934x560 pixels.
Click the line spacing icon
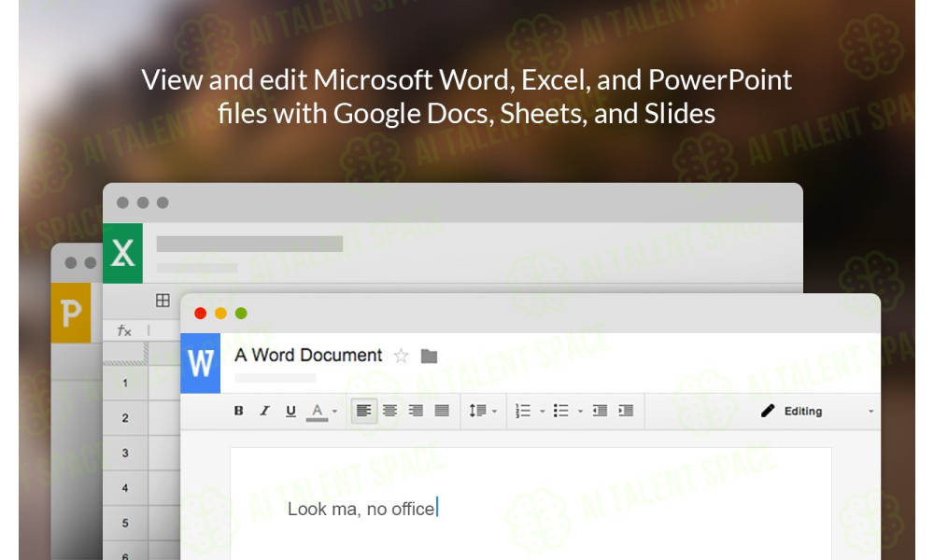(x=477, y=411)
